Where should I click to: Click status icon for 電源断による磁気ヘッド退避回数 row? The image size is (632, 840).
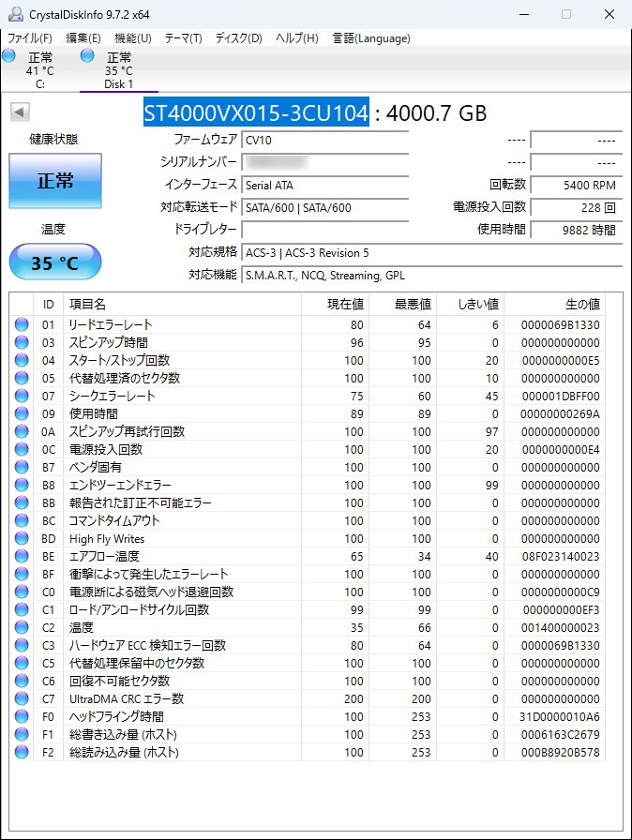click(22, 592)
